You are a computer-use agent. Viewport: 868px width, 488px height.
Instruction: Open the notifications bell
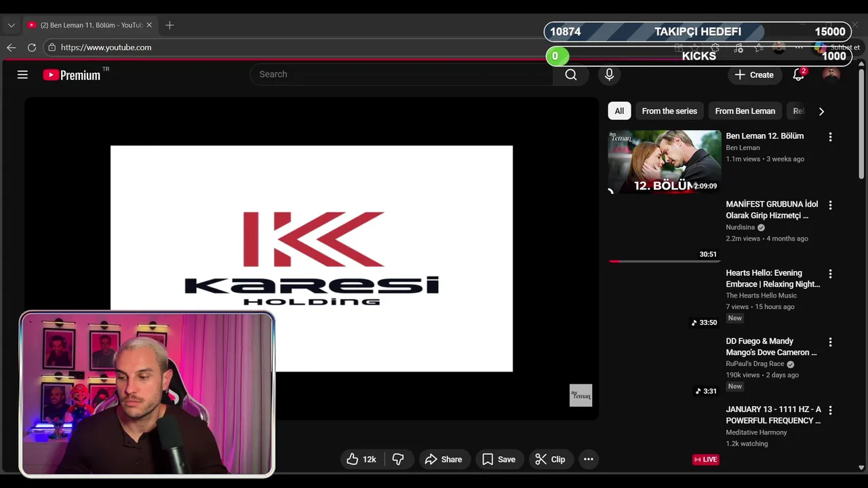(799, 75)
